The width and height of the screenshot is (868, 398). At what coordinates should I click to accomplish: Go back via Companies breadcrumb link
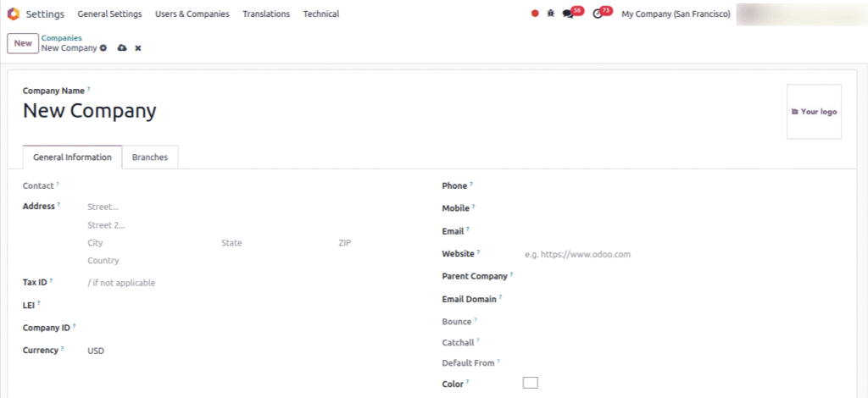pos(61,38)
